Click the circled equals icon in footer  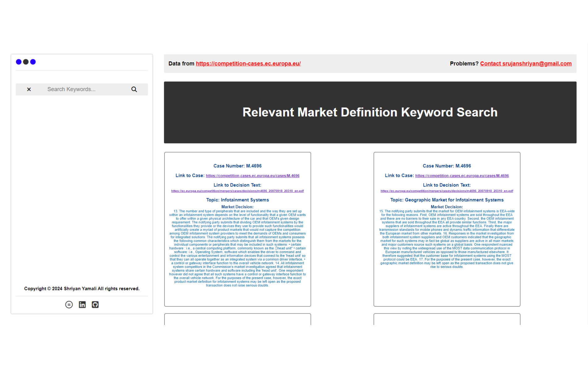pyautogui.click(x=69, y=304)
